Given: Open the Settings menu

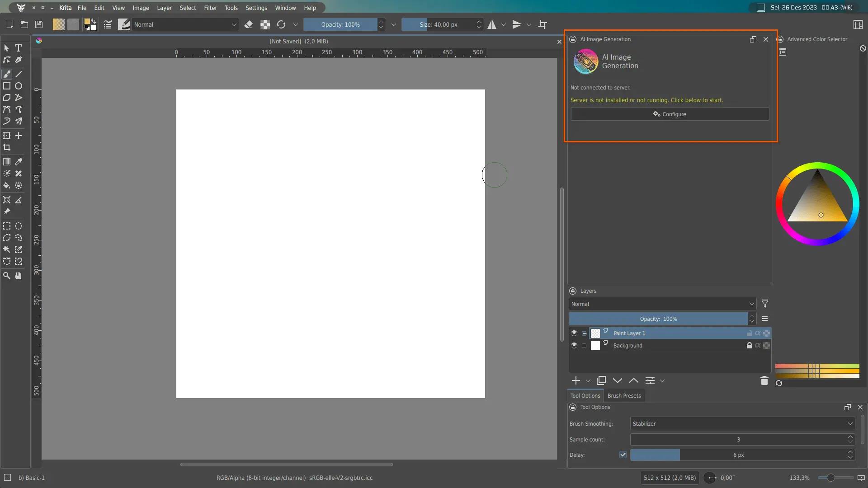Looking at the screenshot, I should (256, 8).
